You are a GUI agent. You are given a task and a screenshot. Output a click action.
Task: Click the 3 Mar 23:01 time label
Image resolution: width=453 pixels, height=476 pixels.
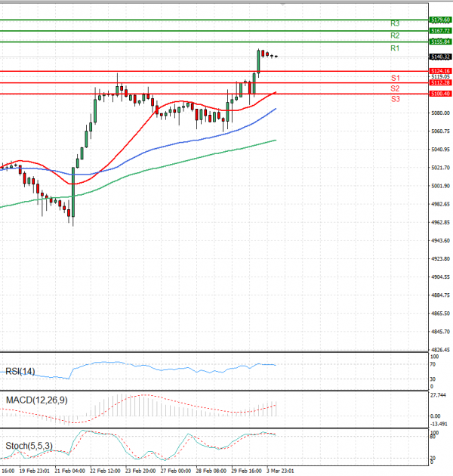coord(280,471)
